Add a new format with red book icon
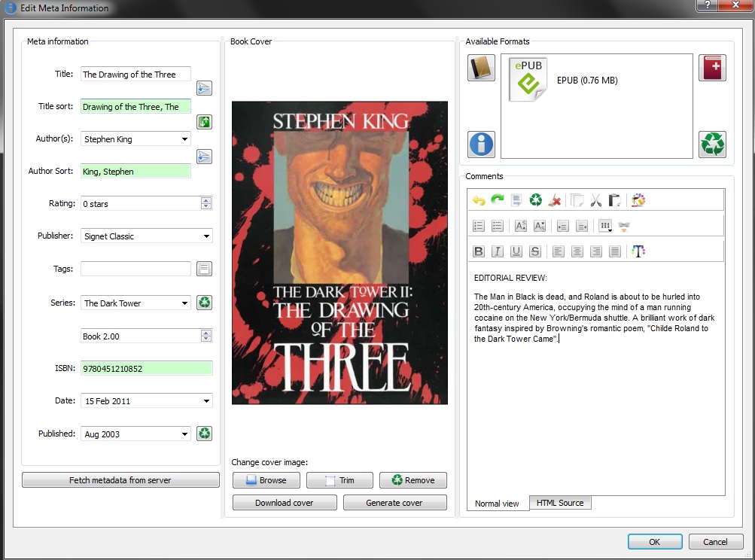Viewport: 755px width, 560px height. click(x=712, y=68)
